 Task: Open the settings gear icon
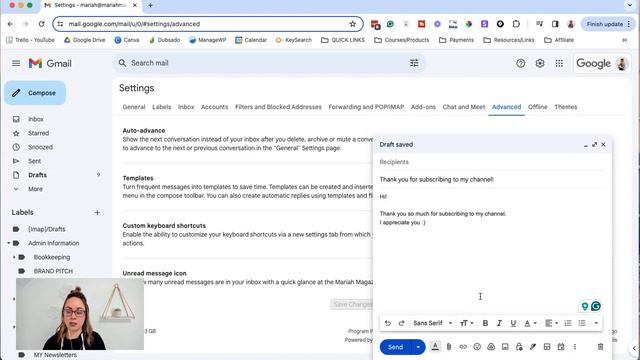[540, 63]
